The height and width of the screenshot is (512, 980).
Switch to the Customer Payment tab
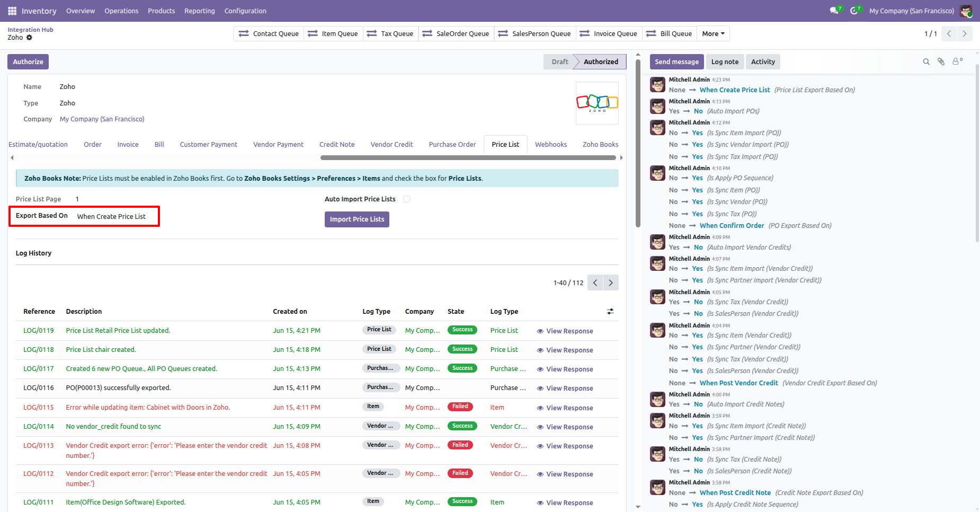[x=209, y=145]
